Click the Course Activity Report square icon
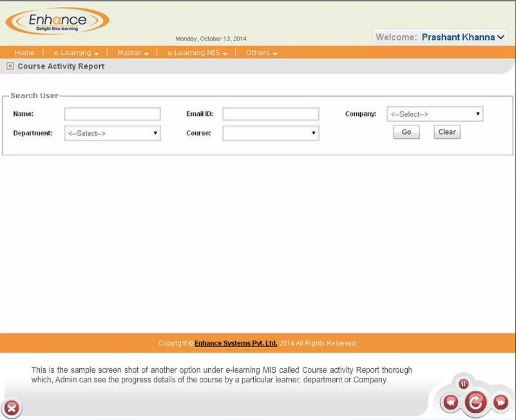516x420 pixels. pyautogui.click(x=10, y=66)
